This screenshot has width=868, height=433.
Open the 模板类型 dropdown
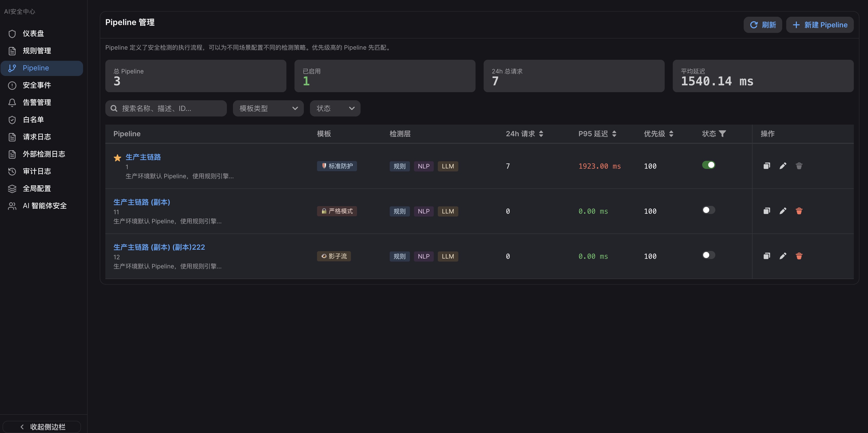click(268, 108)
